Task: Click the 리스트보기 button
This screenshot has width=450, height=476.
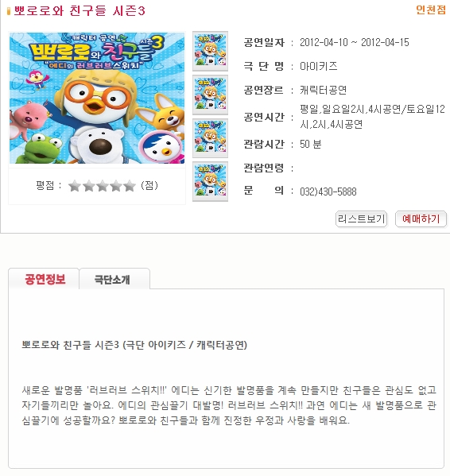Action: (361, 219)
